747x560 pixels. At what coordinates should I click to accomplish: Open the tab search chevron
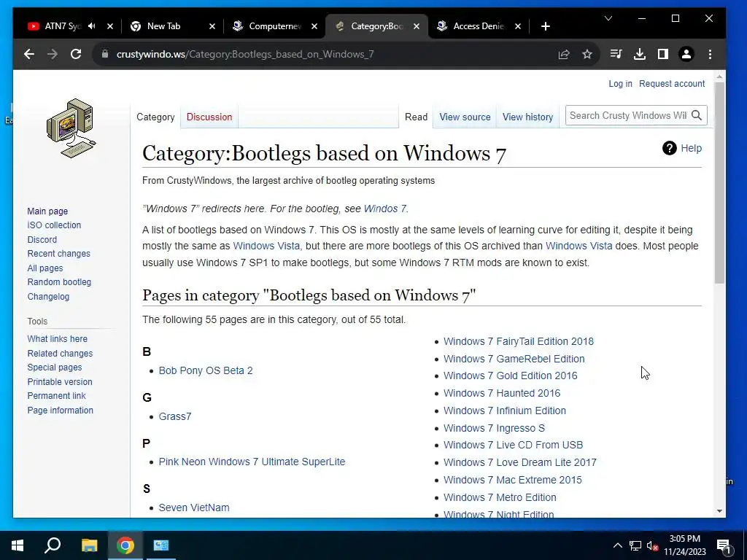pyautogui.click(x=608, y=18)
